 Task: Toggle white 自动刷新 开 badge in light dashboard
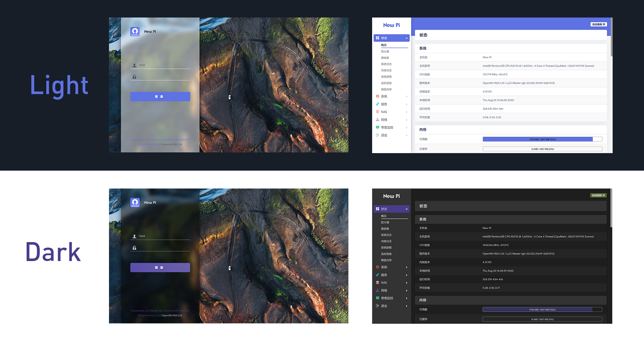598,24
